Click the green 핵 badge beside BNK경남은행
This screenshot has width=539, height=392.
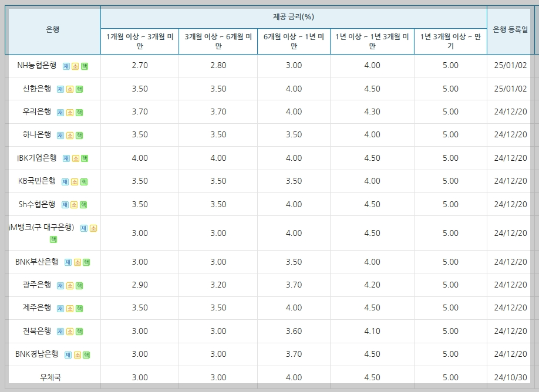[87, 355]
